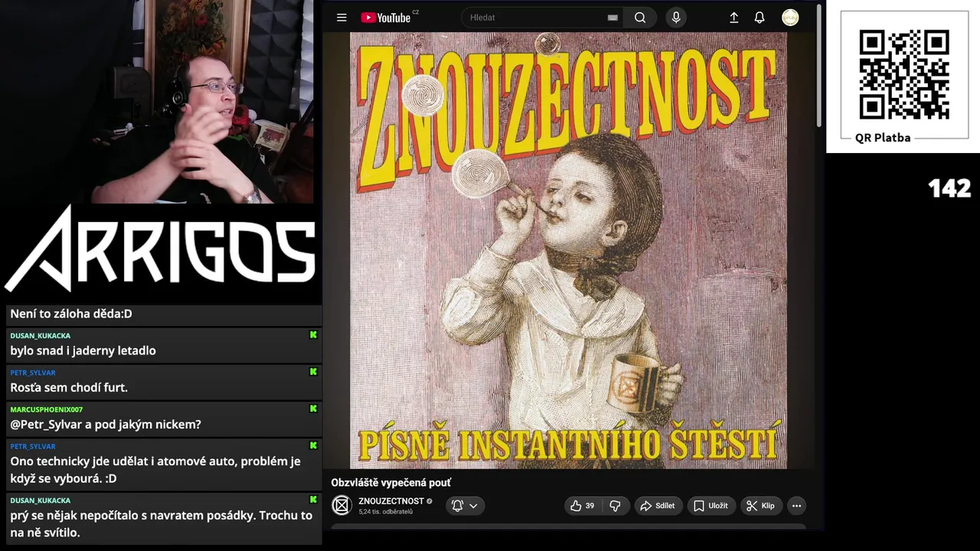Open the more actions three-dot menu
Viewport: 980px width, 551px height.
[x=796, y=506]
